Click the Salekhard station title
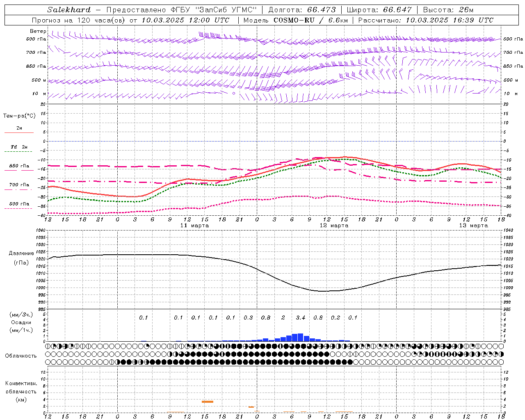This screenshot has width=525, height=420. point(69,10)
